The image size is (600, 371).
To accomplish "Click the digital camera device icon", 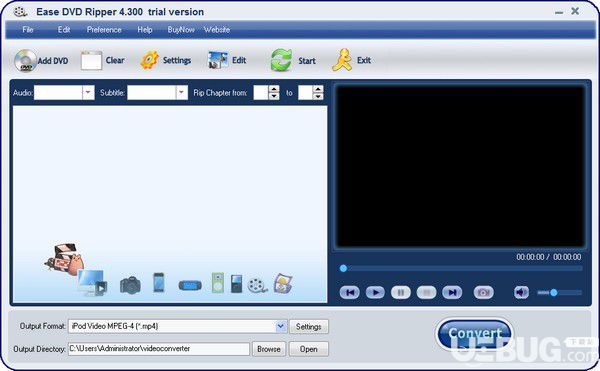I will 130,285.
